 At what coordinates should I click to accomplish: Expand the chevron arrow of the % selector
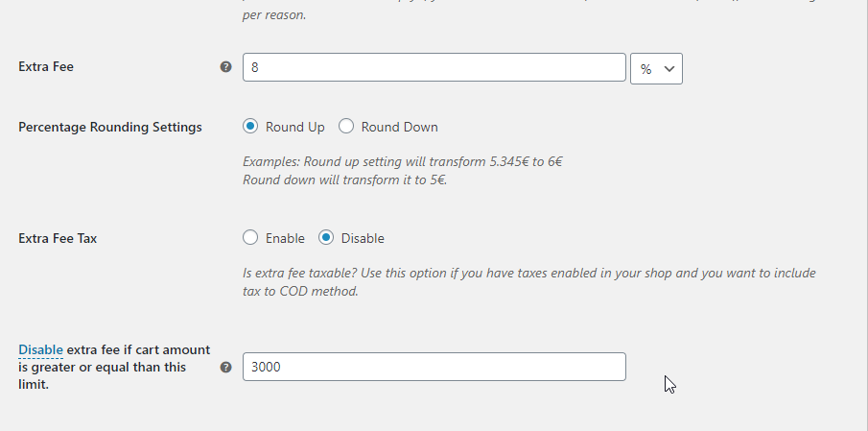coord(669,69)
